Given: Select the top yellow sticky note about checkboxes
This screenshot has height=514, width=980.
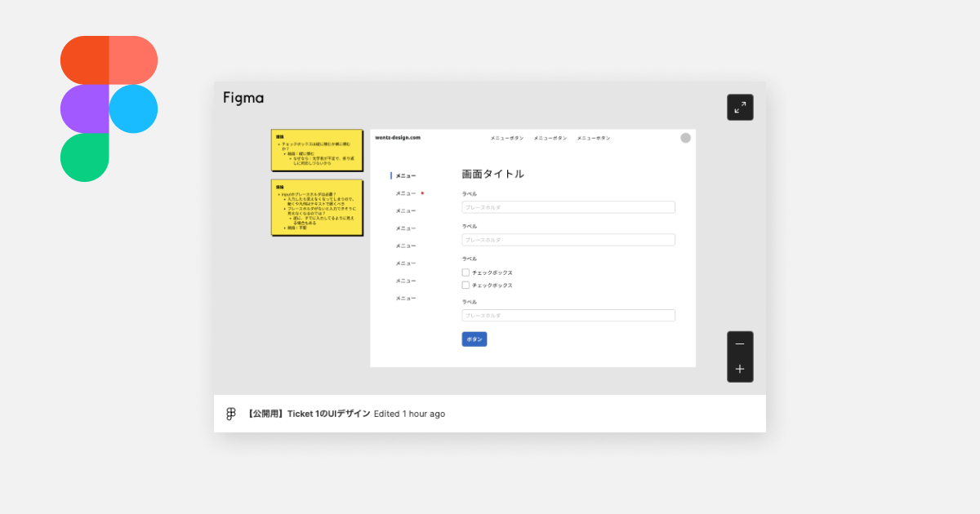Looking at the screenshot, I should pos(317,150).
